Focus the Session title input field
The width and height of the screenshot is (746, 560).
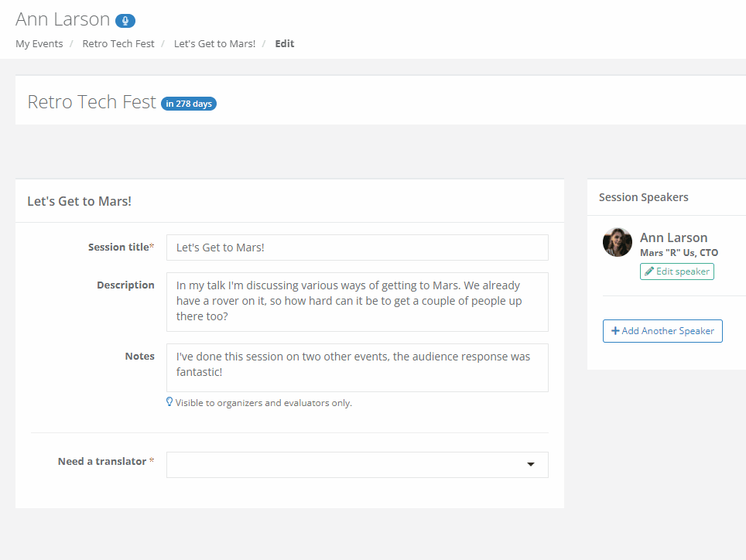[x=357, y=248]
